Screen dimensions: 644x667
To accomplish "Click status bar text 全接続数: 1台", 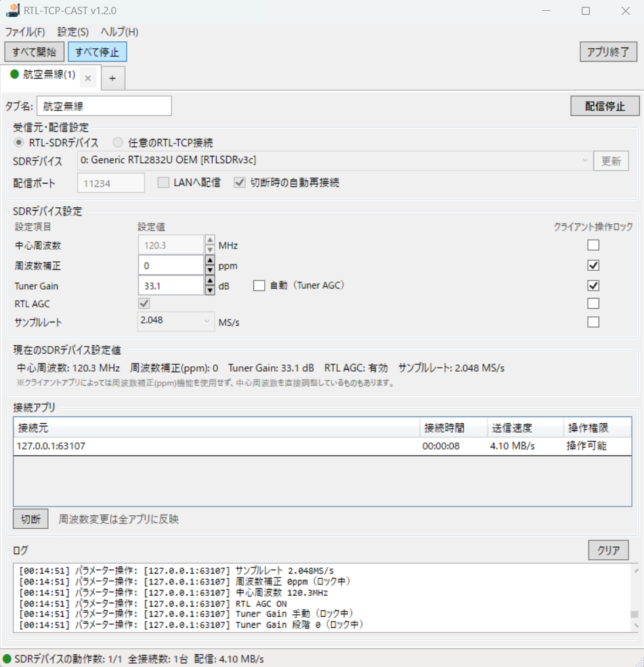I will 158,659.
